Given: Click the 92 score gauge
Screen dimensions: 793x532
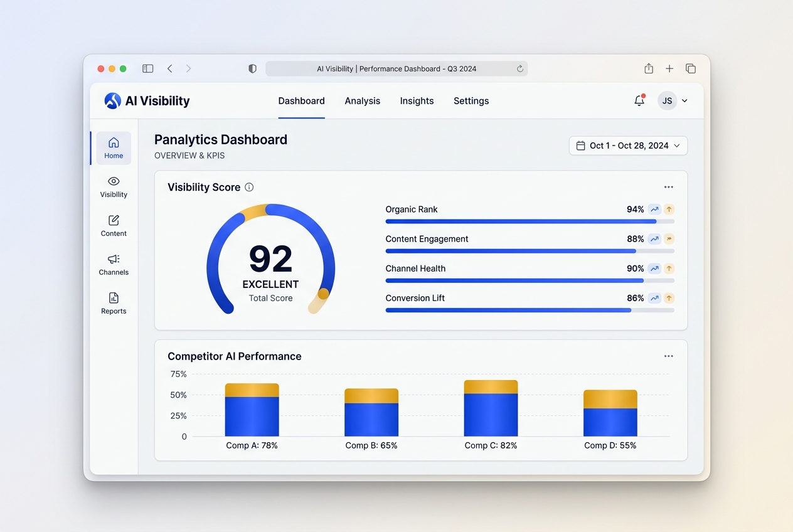Looking at the screenshot, I should tap(270, 258).
